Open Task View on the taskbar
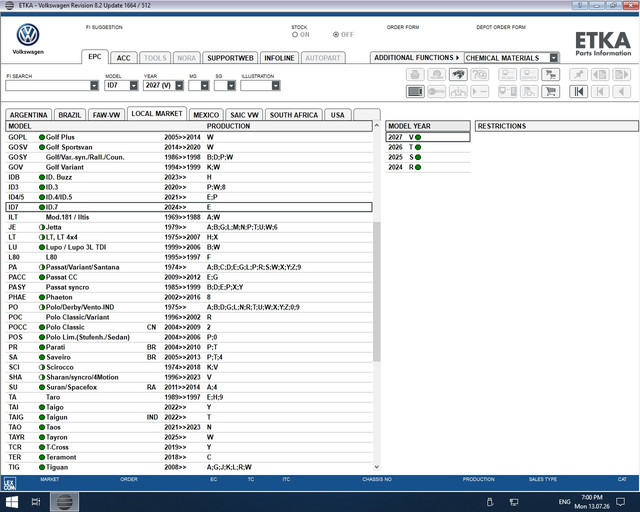Viewport: 640px width, 512px height. click(x=36, y=502)
